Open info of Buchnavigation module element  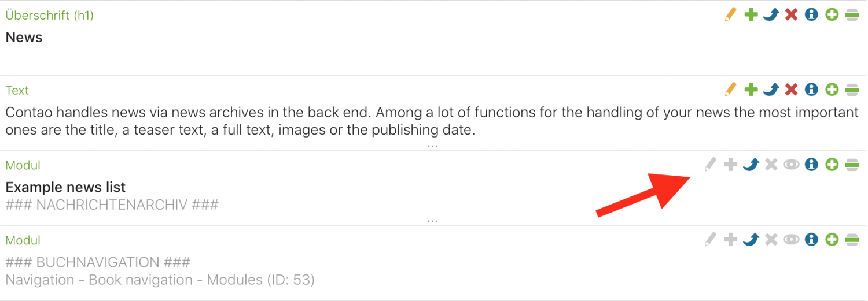pyautogui.click(x=812, y=239)
